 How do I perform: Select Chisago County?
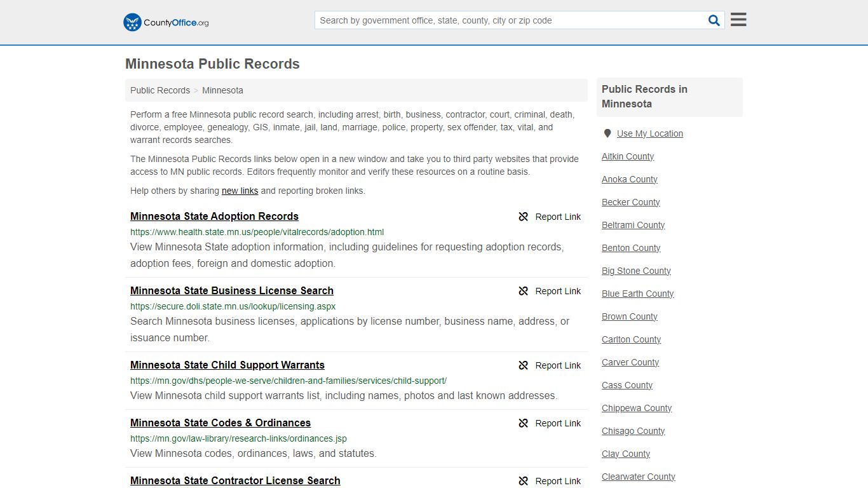coord(634,431)
